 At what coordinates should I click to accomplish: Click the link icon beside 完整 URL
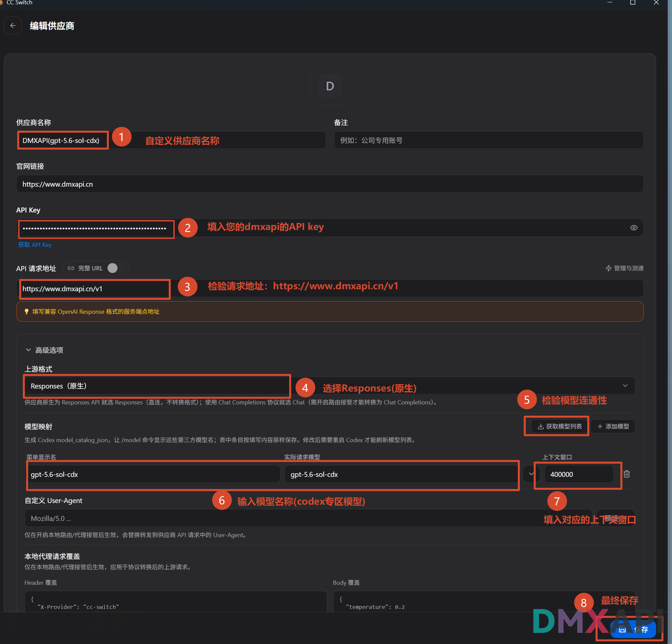point(71,268)
